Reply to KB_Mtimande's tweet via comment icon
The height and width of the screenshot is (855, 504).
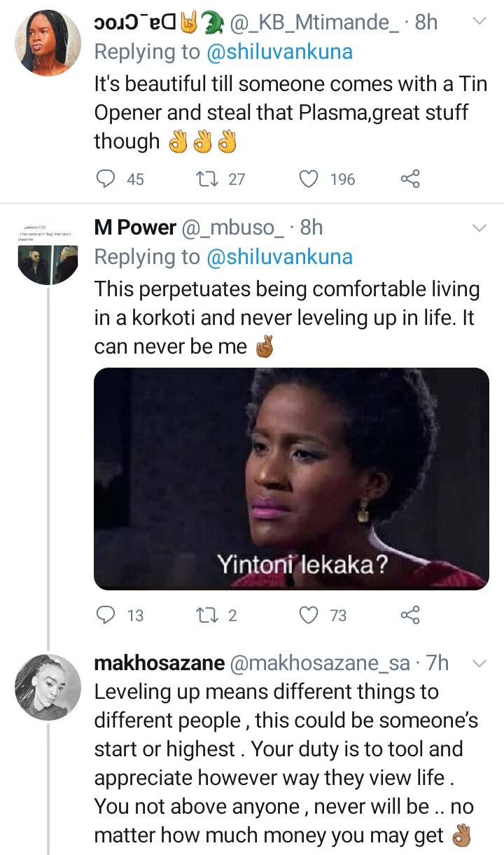click(x=105, y=179)
